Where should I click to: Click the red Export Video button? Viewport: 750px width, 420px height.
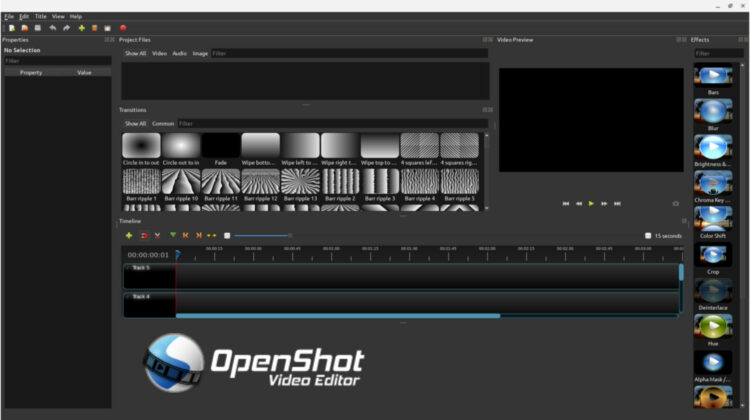click(x=123, y=28)
